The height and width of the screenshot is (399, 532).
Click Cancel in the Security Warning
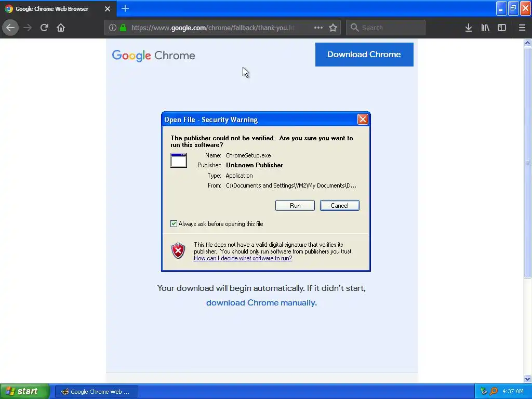[340, 206]
